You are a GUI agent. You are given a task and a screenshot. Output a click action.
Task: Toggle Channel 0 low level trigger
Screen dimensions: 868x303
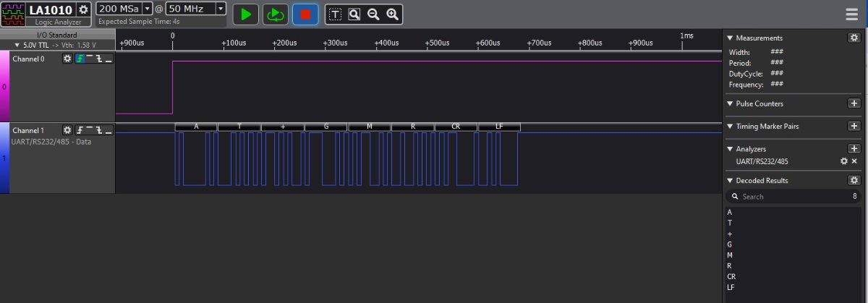pyautogui.click(x=109, y=59)
